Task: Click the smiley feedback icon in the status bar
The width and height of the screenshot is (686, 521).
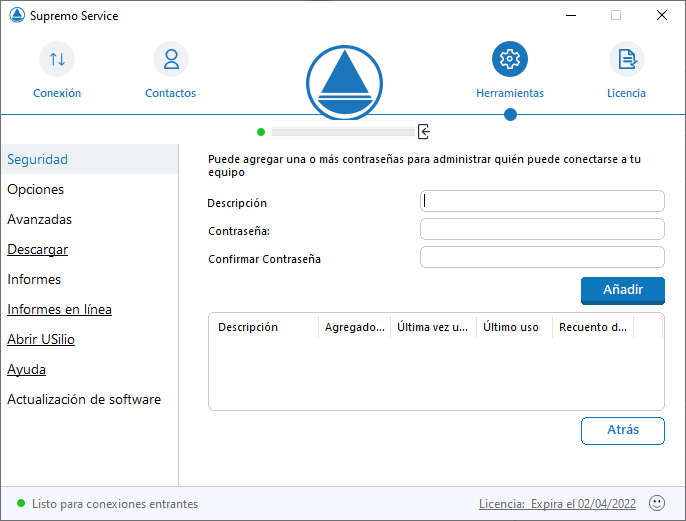Action: (657, 503)
